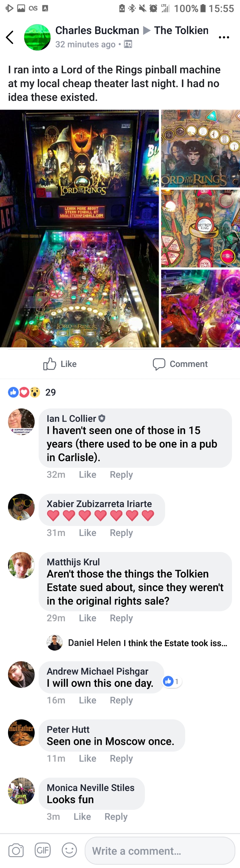Open The Tolkien group link

click(181, 30)
